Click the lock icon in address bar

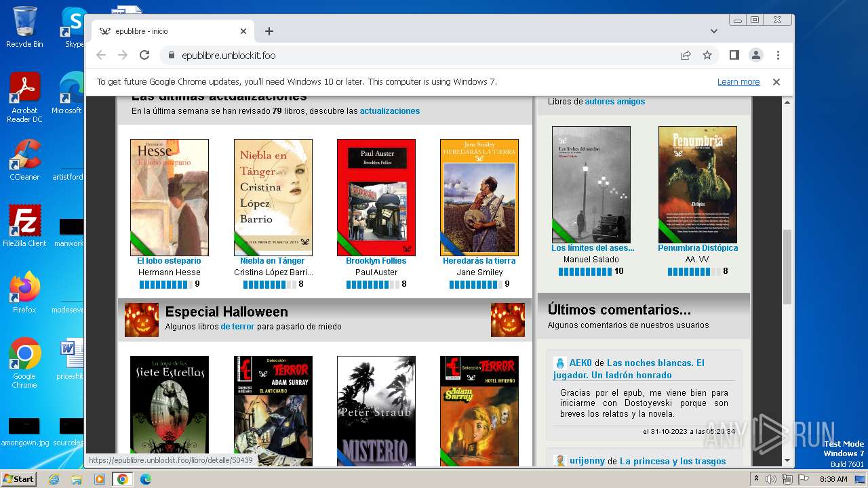171,56
